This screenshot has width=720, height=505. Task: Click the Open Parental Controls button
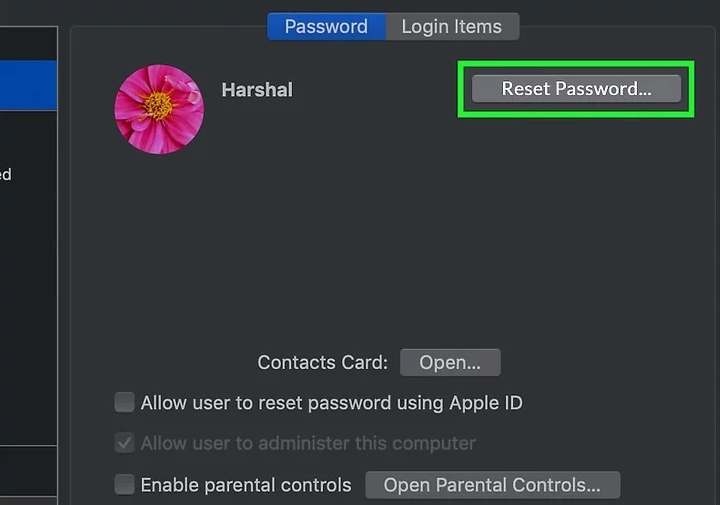[x=492, y=485]
